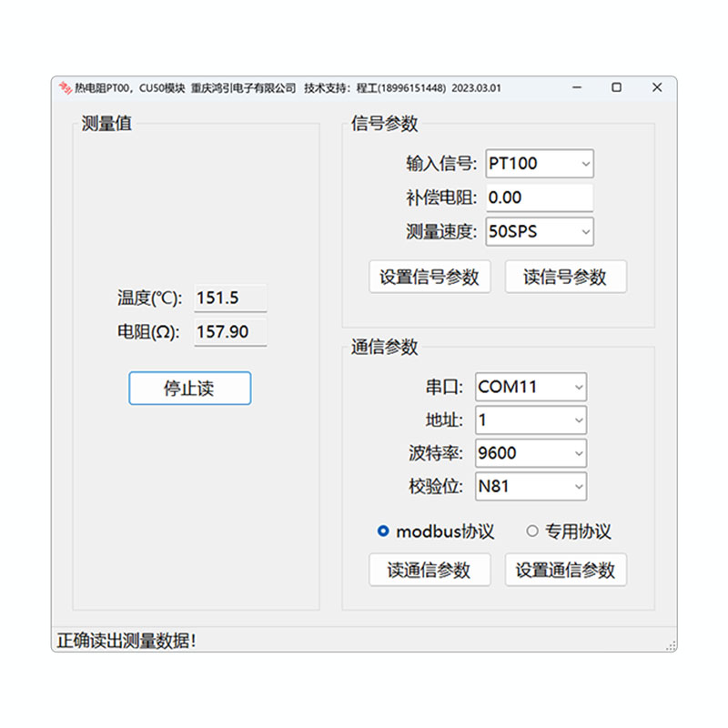The height and width of the screenshot is (728, 728).
Task: Click the 测量速度: label
Action: coord(441,231)
